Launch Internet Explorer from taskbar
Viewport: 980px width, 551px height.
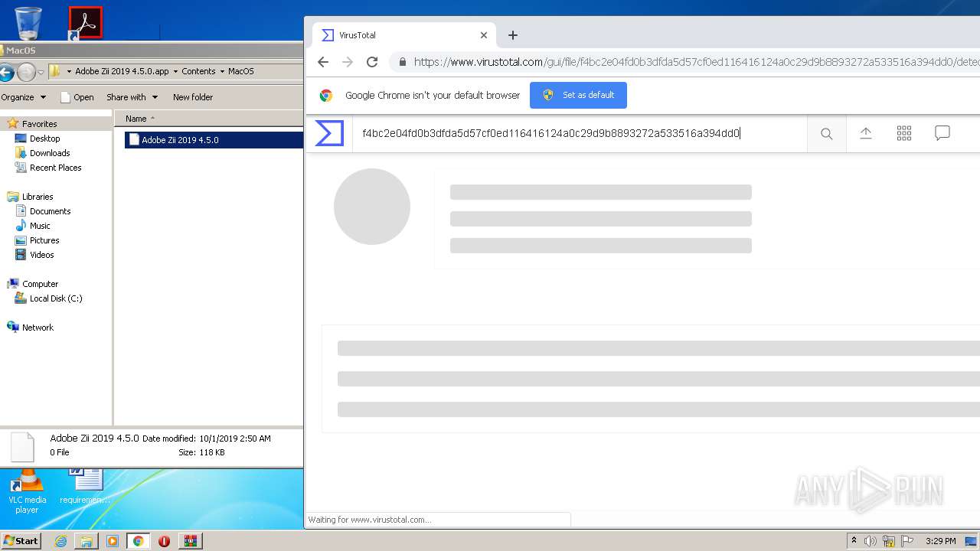click(x=60, y=541)
